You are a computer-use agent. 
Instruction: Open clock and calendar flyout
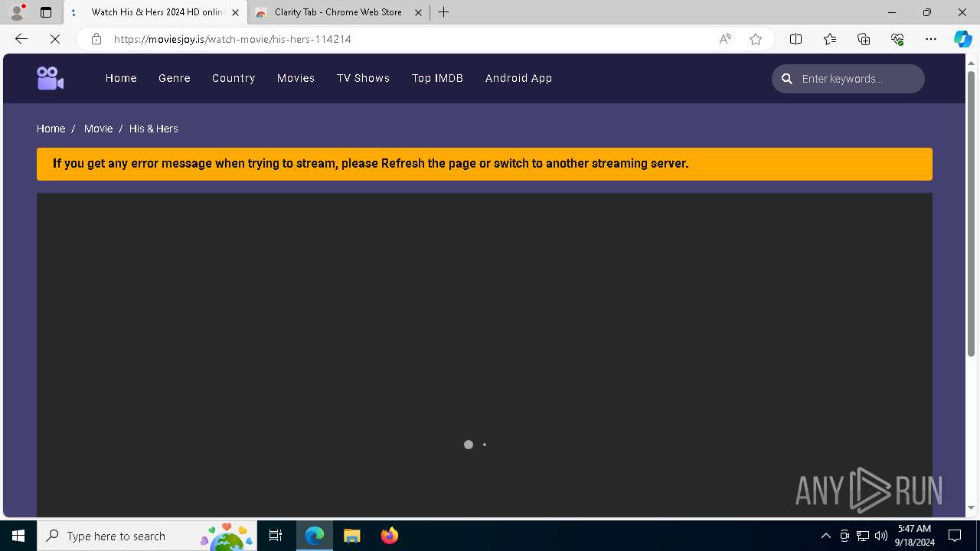[x=916, y=536]
